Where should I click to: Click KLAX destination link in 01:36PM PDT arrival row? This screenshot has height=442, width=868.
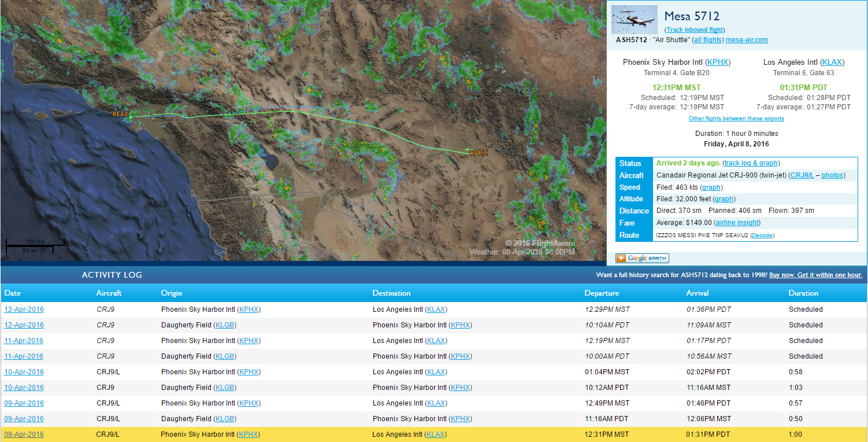click(436, 310)
